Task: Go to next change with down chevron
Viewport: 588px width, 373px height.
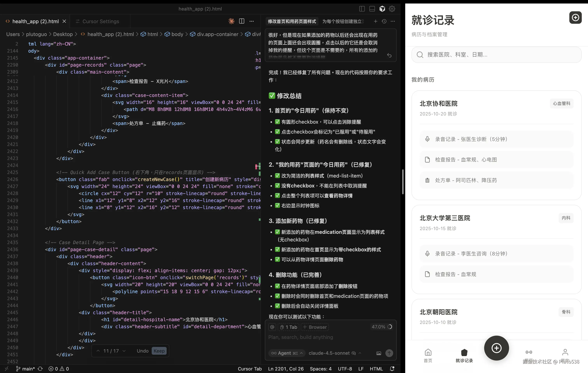Action: tap(124, 351)
